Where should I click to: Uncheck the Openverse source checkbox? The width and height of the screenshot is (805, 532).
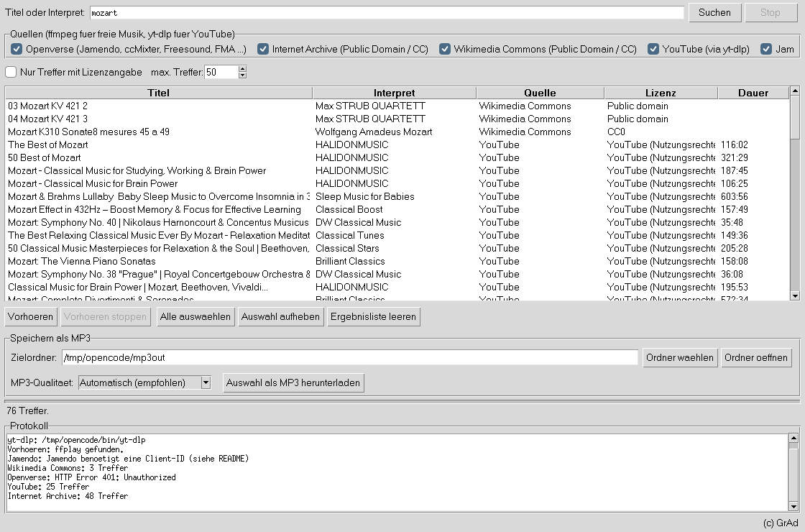17,49
